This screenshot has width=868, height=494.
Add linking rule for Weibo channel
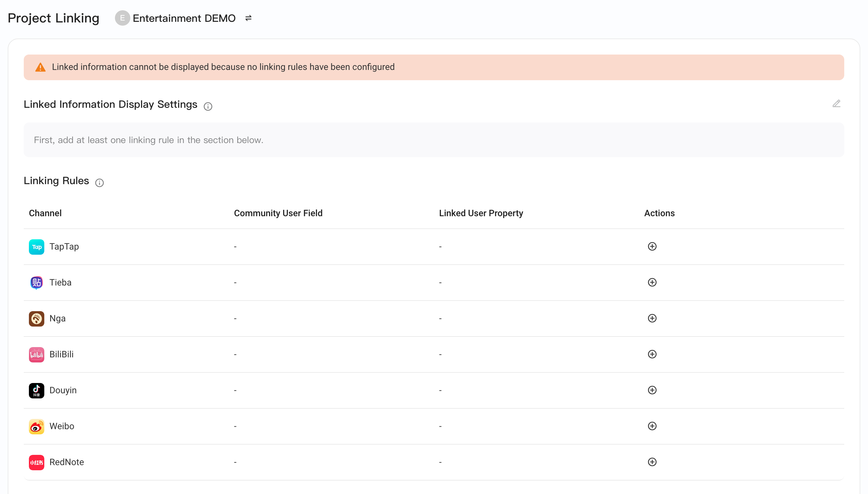(x=652, y=426)
